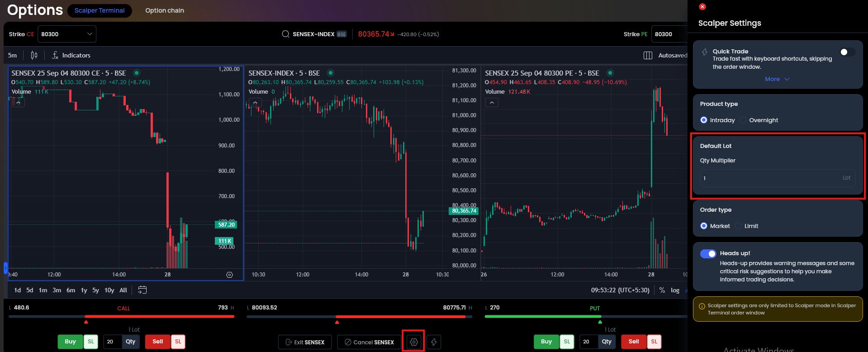
Task: Set chart range to 3m
Action: pyautogui.click(x=57, y=290)
